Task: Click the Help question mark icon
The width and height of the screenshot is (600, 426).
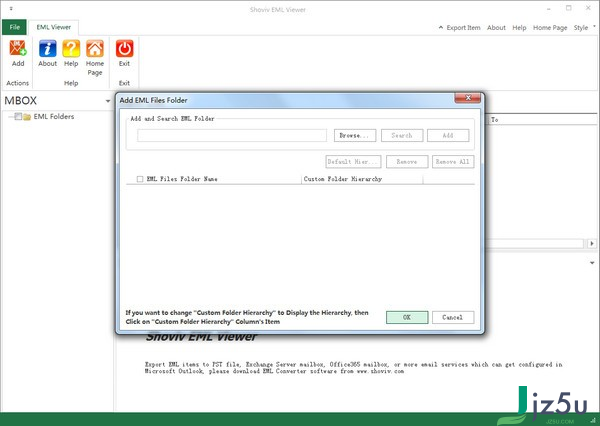Action: click(x=71, y=49)
